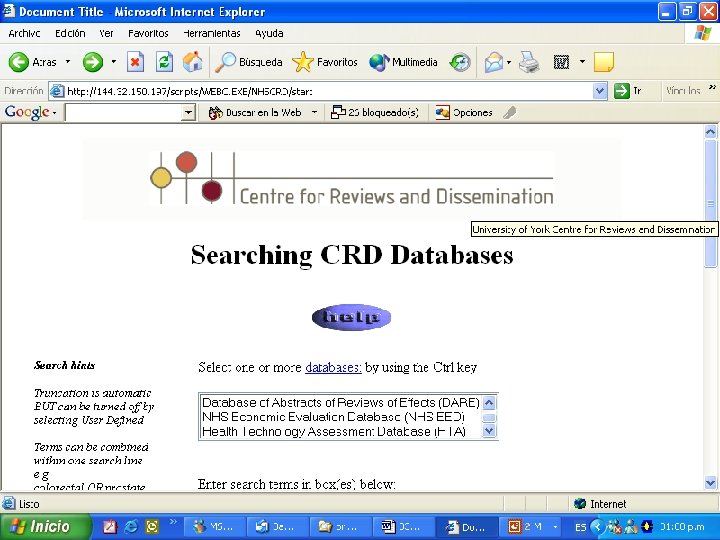Stop page loading with red X icon

[x=135, y=62]
